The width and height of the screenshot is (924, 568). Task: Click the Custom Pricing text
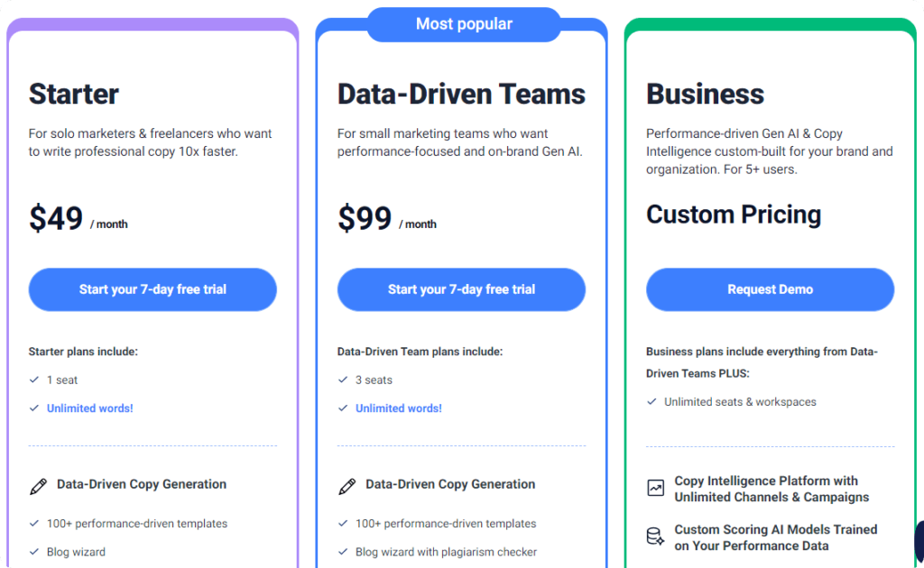coord(734,215)
